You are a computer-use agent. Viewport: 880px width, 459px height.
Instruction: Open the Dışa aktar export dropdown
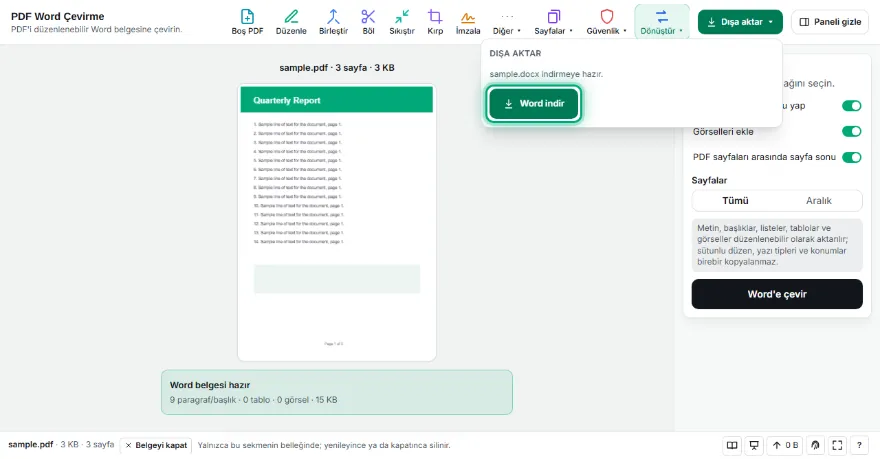pyautogui.click(x=740, y=22)
